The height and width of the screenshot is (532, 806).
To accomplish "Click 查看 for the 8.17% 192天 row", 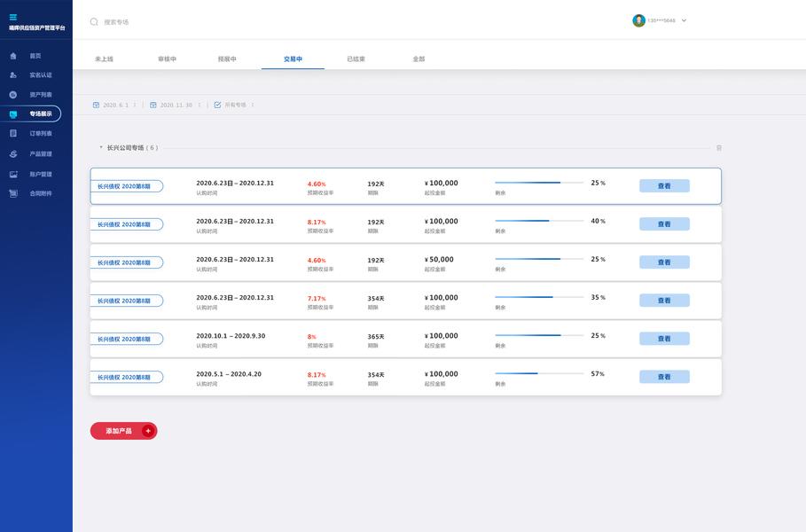I will click(664, 223).
